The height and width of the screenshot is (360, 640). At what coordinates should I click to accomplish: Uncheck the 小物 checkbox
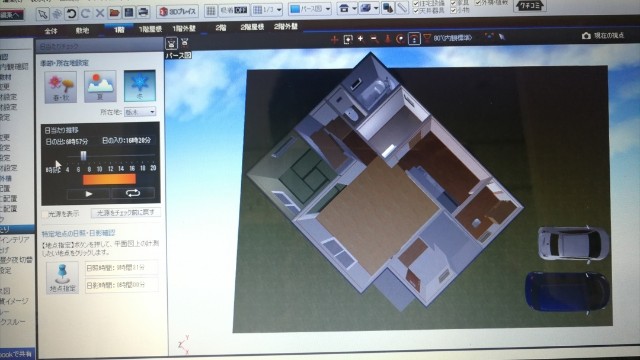453,10
